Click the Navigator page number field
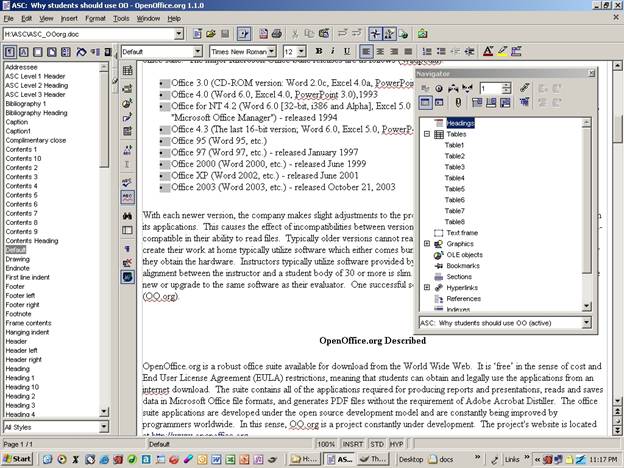The image size is (624, 468). (491, 88)
